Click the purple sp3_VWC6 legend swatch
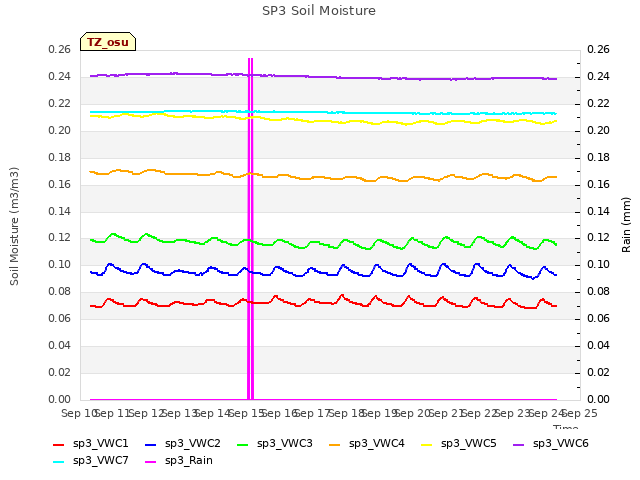The width and height of the screenshot is (640, 480). (518, 445)
